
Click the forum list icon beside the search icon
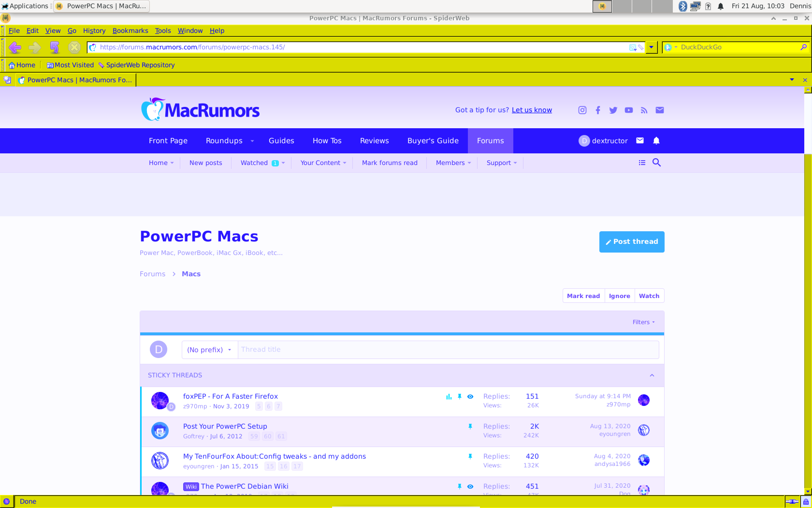pos(642,163)
